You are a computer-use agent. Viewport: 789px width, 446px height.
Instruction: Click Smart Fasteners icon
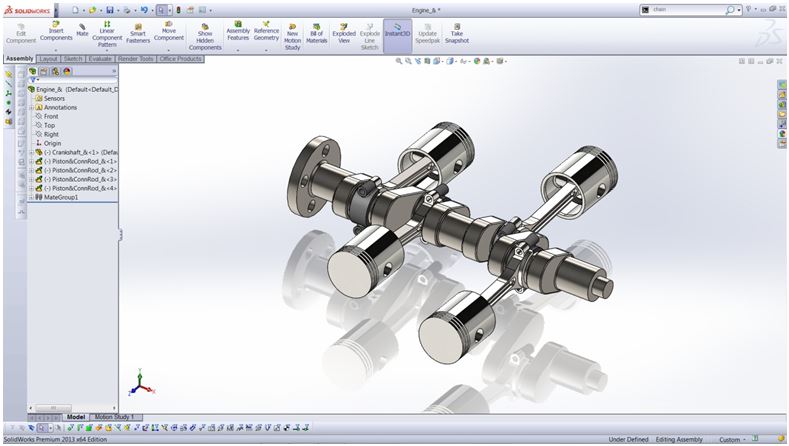coord(138,34)
